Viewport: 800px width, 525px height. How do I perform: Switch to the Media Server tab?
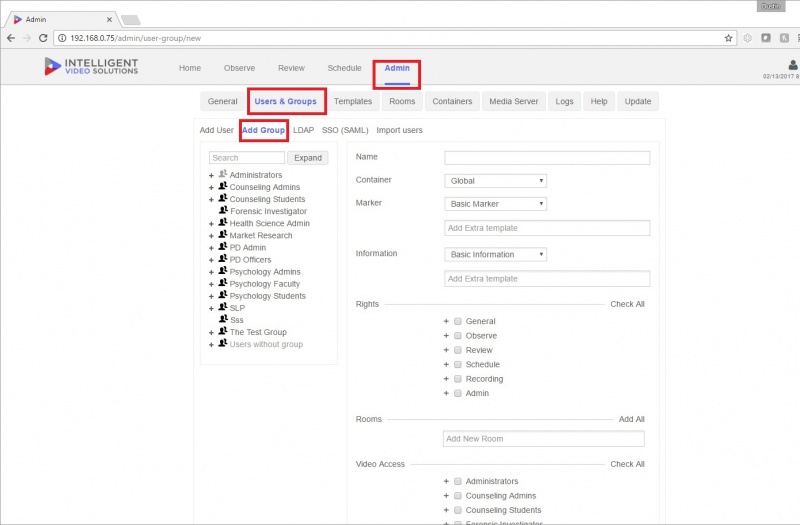514,101
